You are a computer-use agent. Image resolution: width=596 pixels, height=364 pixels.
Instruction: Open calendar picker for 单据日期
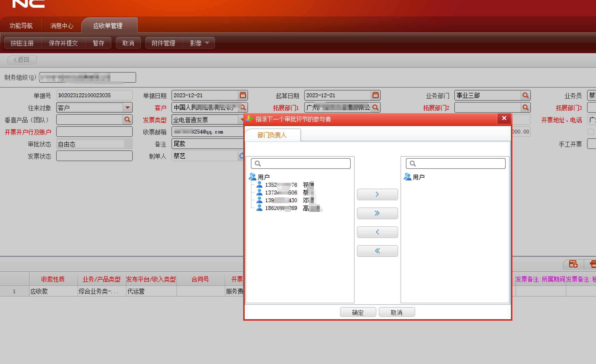[x=243, y=95]
